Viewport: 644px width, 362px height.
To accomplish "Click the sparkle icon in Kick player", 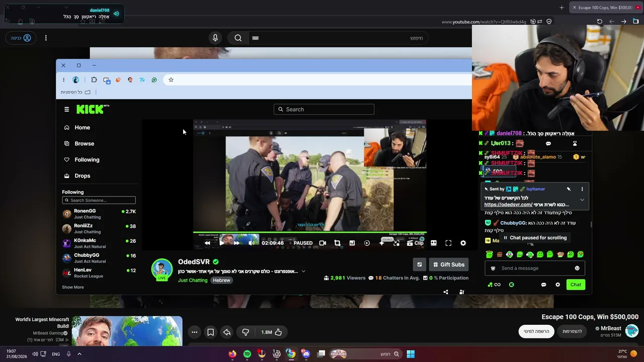I will pos(382,243).
